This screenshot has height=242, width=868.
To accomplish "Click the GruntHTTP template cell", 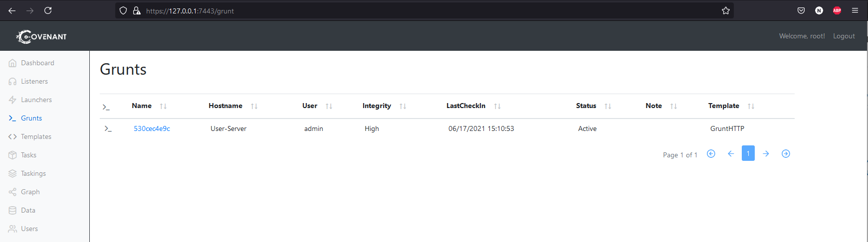I will click(x=727, y=128).
